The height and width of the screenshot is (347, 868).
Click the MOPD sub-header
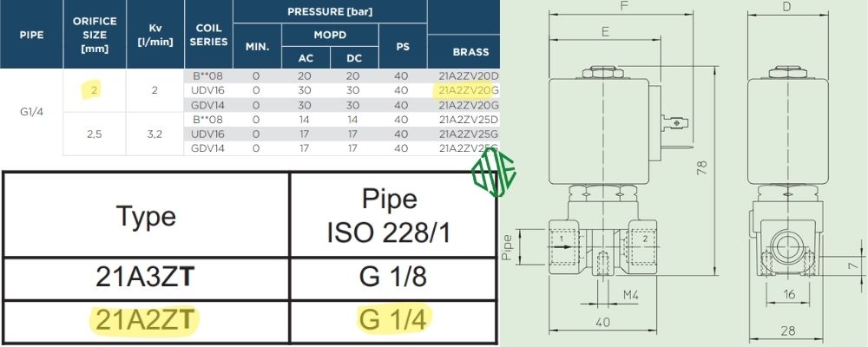[330, 35]
